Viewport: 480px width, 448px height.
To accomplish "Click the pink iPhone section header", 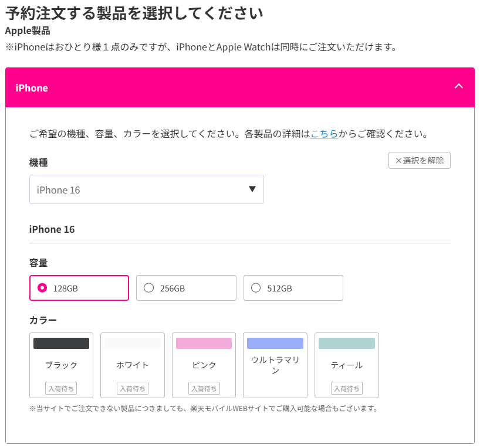I will pos(235,88).
